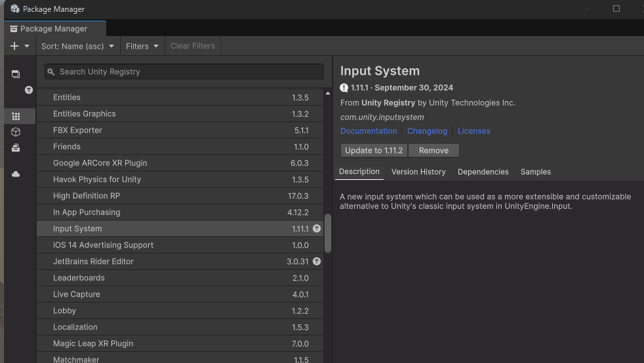Click the package list scrollbar thumb
The width and height of the screenshot is (644, 363).
328,233
